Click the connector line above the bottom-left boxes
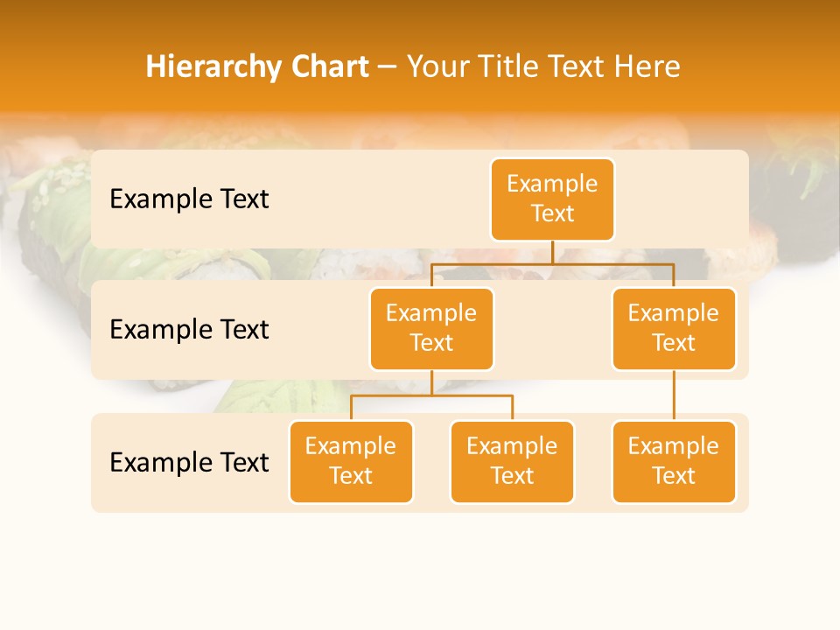This screenshot has width=840, height=630. click(x=431, y=395)
